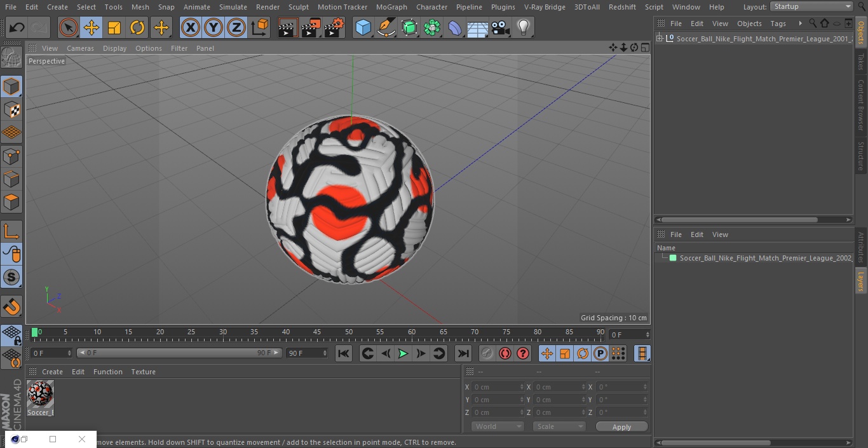
Task: Toggle the Locked Workplane icon
Action: click(x=11, y=335)
